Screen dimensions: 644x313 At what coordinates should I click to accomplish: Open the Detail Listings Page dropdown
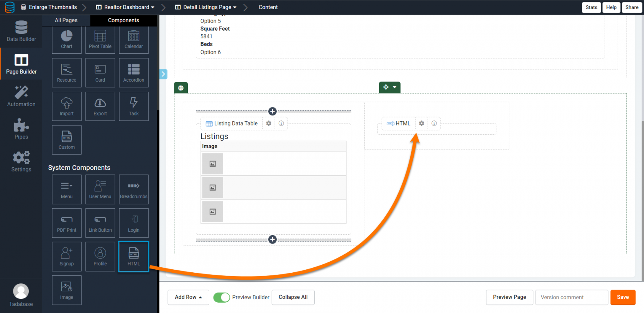tap(206, 7)
